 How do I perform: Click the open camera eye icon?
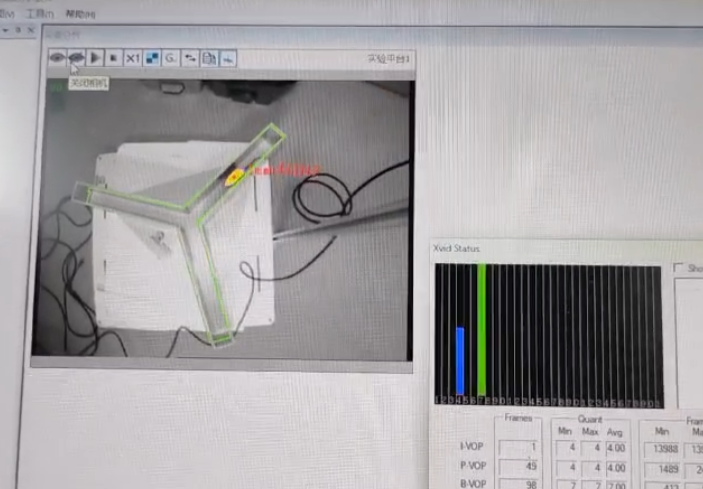tap(57, 58)
